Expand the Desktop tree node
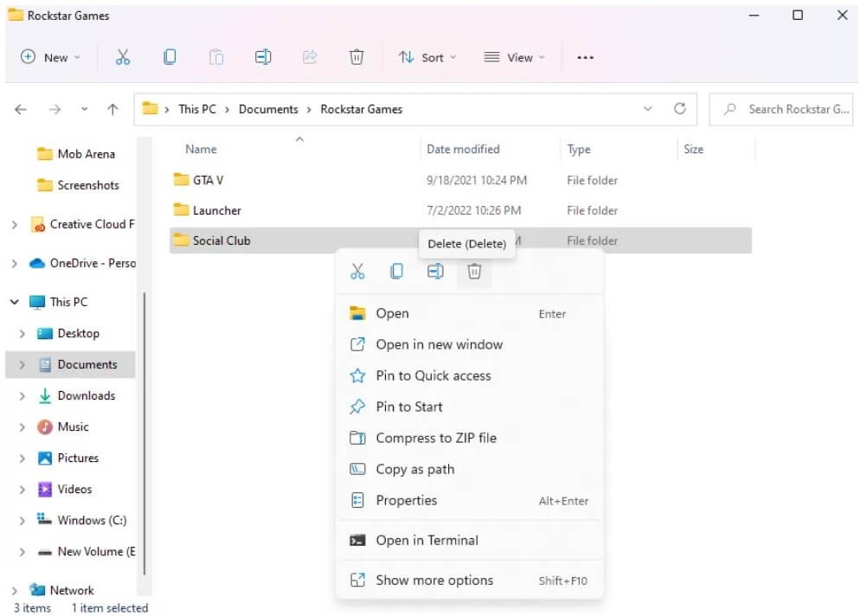 coord(22,333)
